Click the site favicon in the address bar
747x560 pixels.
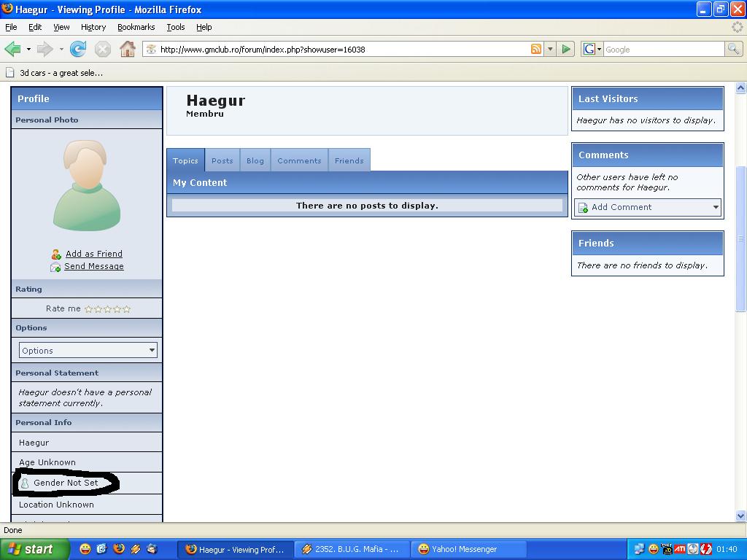[x=151, y=49]
